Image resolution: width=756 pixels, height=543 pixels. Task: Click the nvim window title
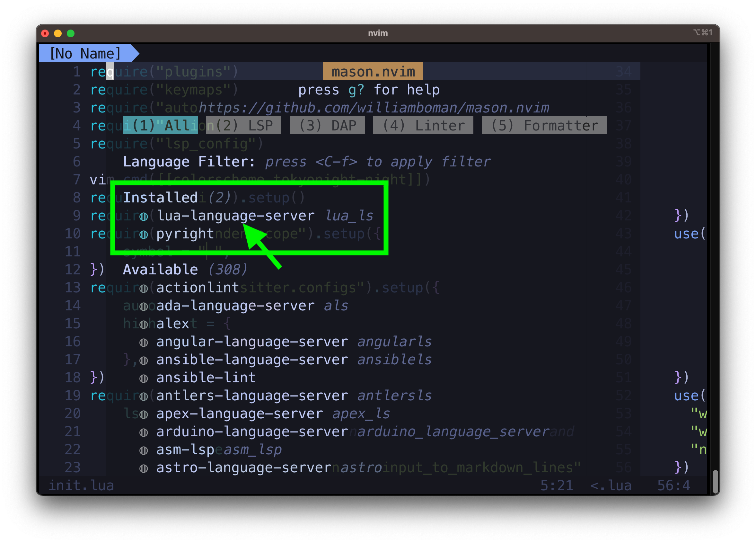coord(378,33)
